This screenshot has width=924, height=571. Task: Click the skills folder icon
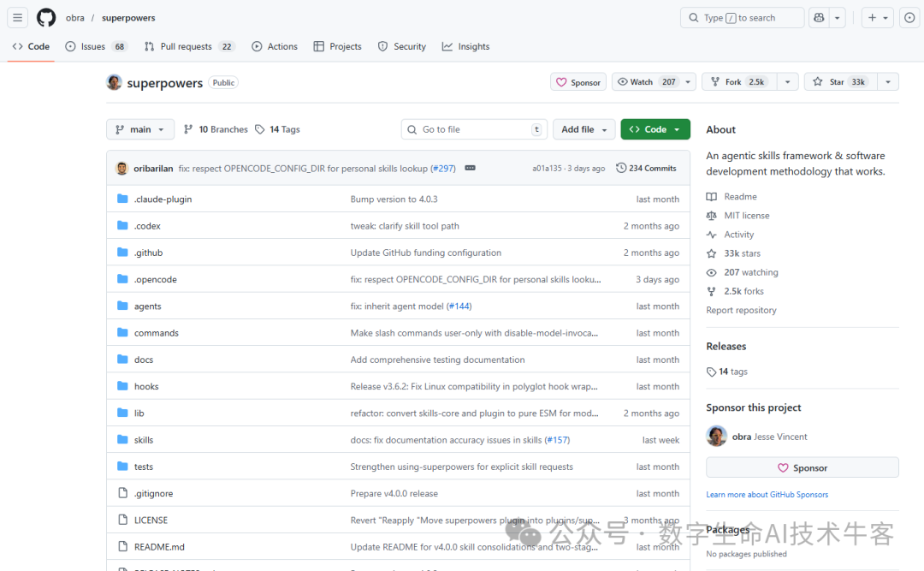point(122,439)
